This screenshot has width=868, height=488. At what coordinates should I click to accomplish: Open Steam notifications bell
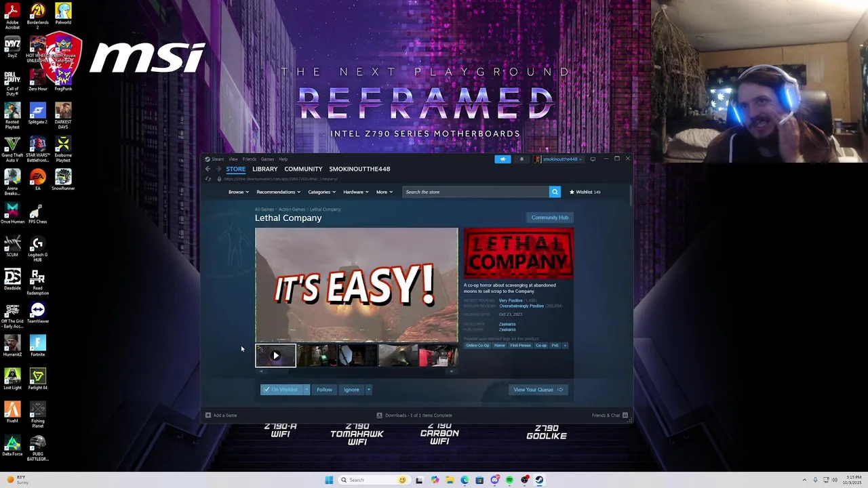coord(521,159)
